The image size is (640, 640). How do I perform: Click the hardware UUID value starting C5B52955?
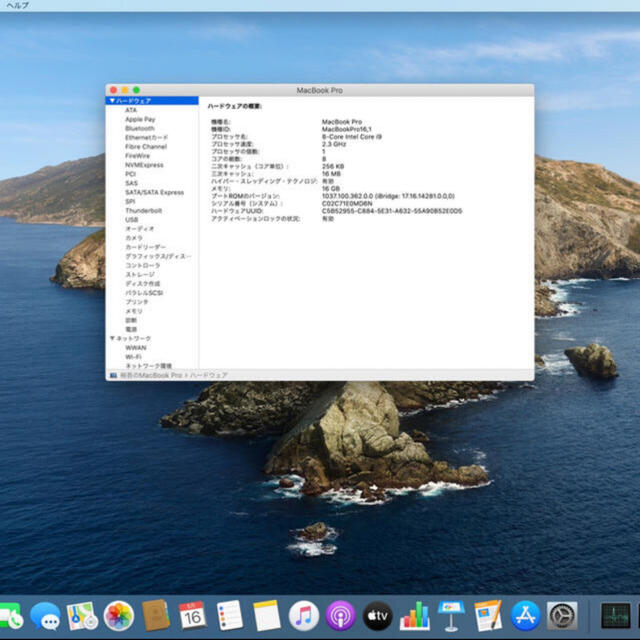click(392, 211)
